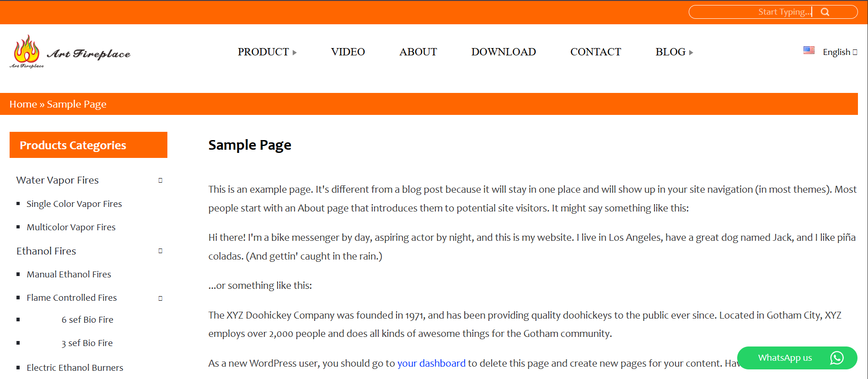The image size is (868, 379).
Task: Toggle the Water Vapor Fires category
Action: [x=161, y=180]
